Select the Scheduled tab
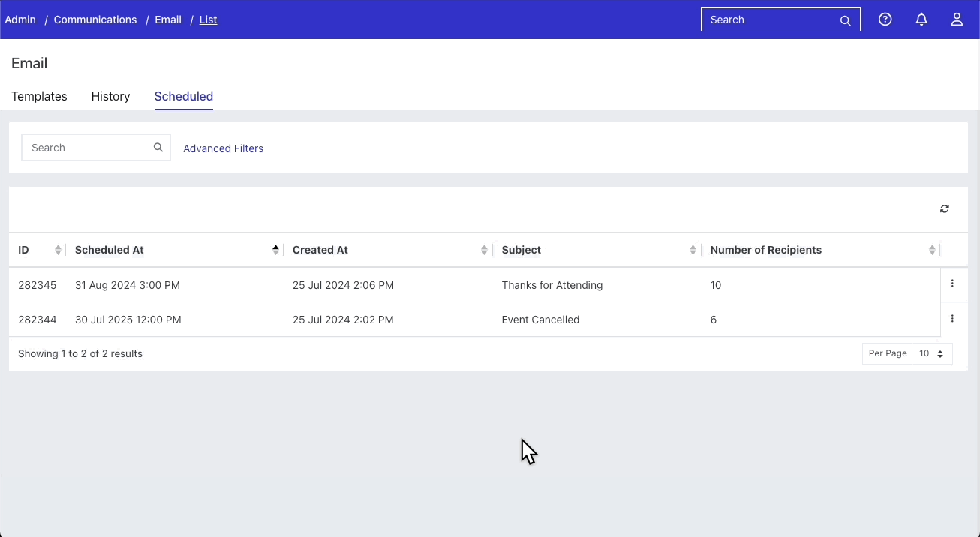Image resolution: width=980 pixels, height=537 pixels. coord(184,96)
